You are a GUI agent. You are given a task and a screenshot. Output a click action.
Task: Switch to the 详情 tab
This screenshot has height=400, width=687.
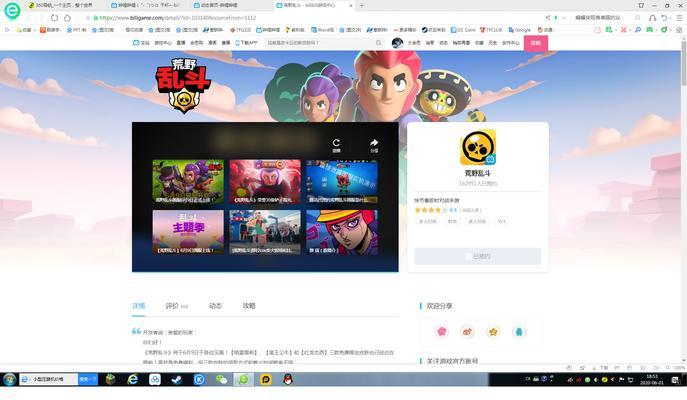pyautogui.click(x=138, y=306)
